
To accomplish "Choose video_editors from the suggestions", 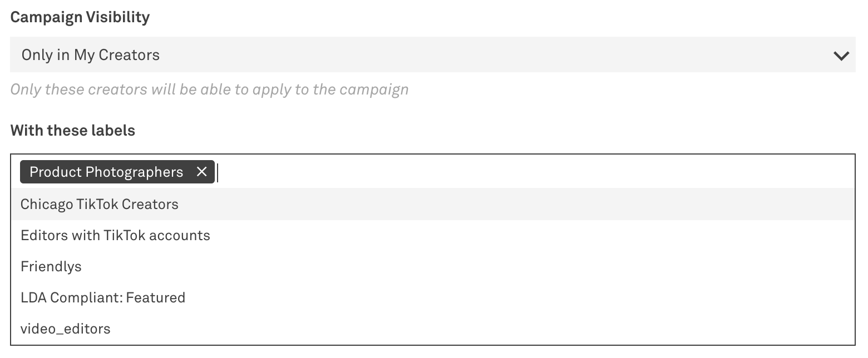I will coord(66,329).
